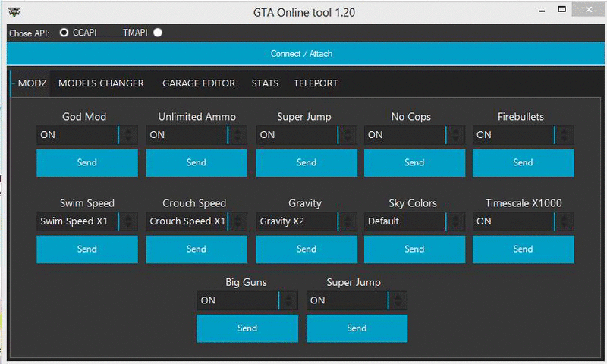607x364 pixels.
Task: Click the Crouch Speed up arrow
Action: tap(237, 218)
